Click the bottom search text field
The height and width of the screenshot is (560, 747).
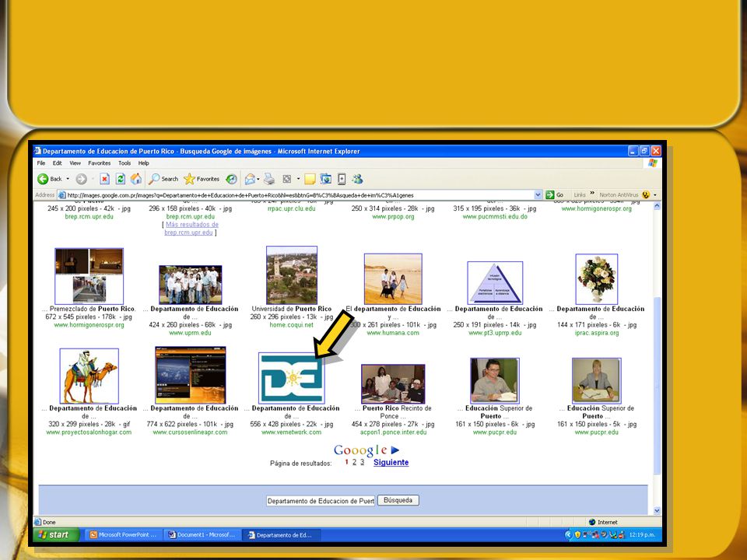pyautogui.click(x=321, y=501)
